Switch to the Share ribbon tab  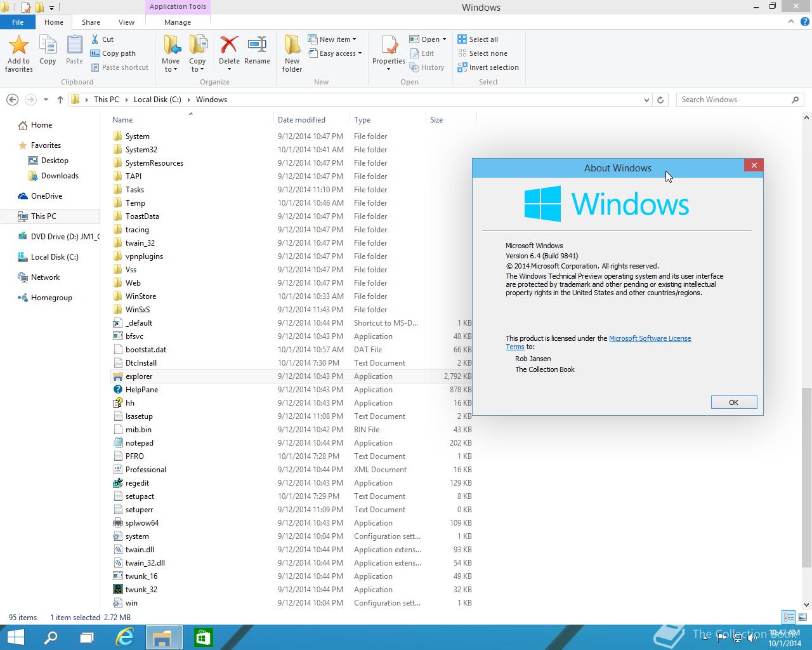(x=91, y=22)
